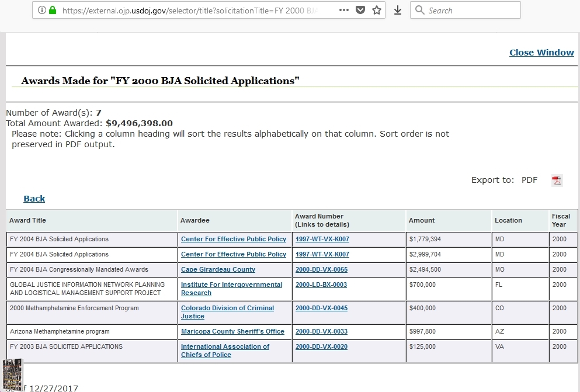This screenshot has width=580, height=392.
Task: Click the Close Window link
Action: (541, 53)
